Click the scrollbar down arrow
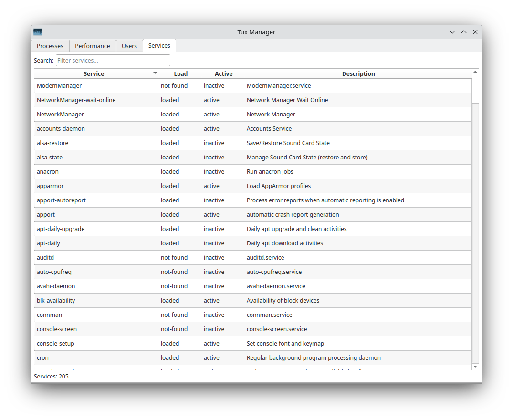 point(475,367)
